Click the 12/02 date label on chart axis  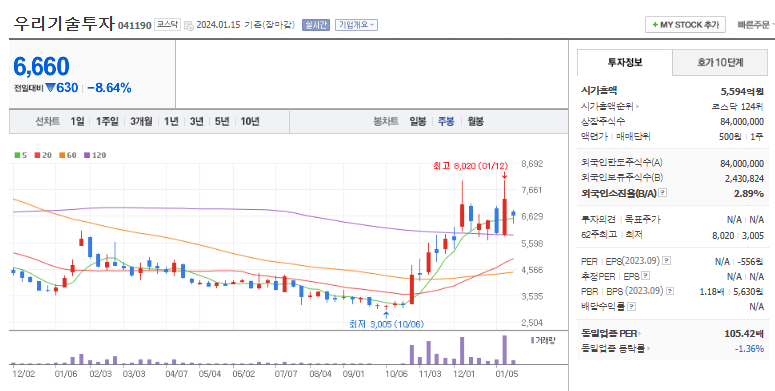click(24, 374)
